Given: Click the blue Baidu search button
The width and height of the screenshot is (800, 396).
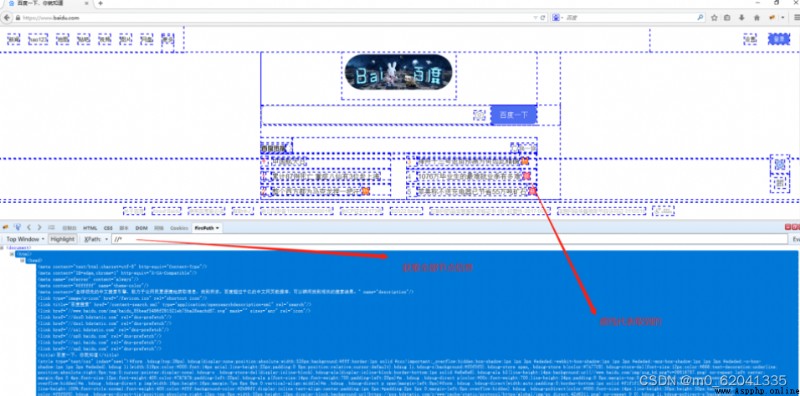Looking at the screenshot, I should [513, 115].
